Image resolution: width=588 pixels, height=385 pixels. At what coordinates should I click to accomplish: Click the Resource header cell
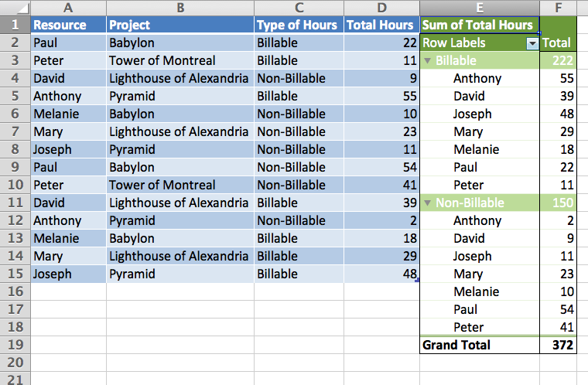pyautogui.click(x=68, y=25)
